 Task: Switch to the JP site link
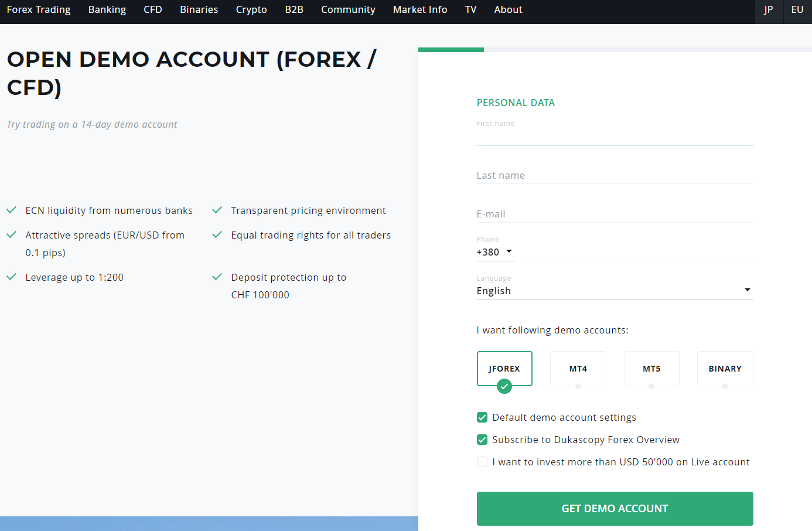(x=769, y=10)
